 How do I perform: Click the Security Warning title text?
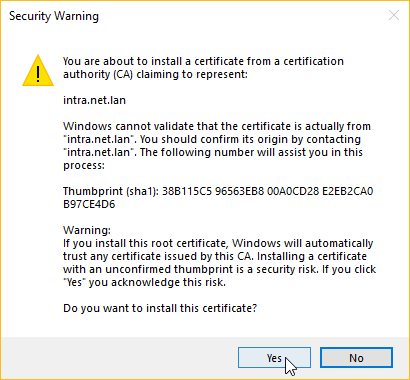click(x=54, y=16)
